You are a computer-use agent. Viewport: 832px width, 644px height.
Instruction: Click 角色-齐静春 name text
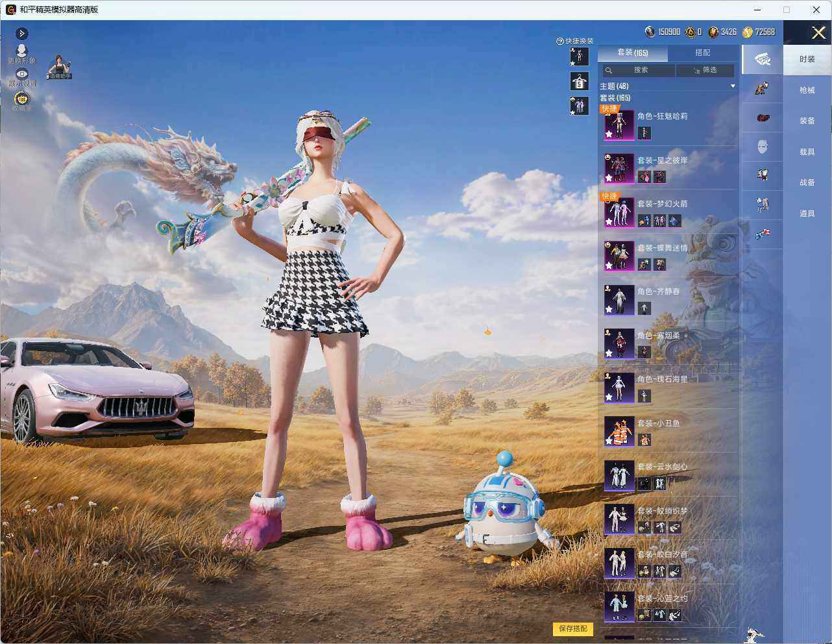658,291
